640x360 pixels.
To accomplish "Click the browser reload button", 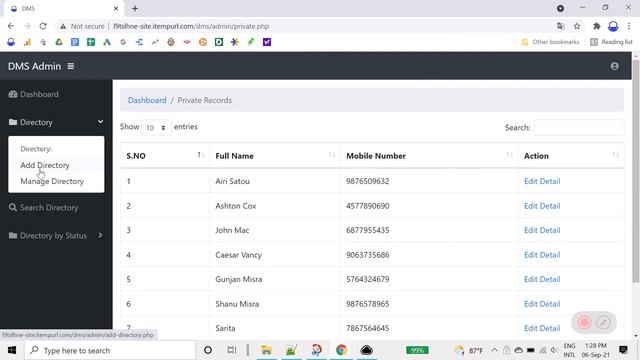I will tap(43, 26).
